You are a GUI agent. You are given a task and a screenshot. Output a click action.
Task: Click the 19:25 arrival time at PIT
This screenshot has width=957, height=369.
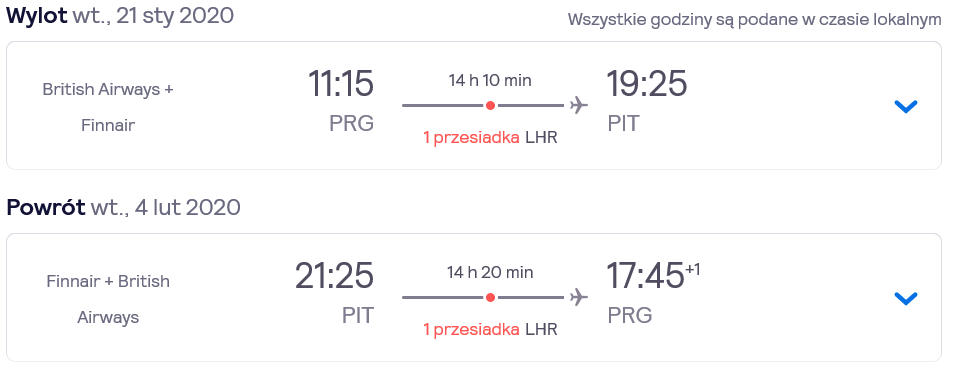coord(646,84)
